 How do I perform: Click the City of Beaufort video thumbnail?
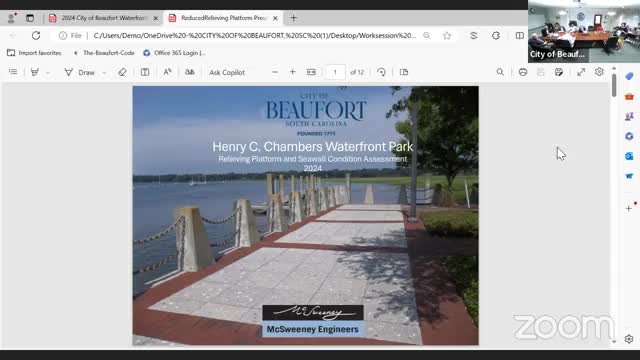(x=584, y=31)
